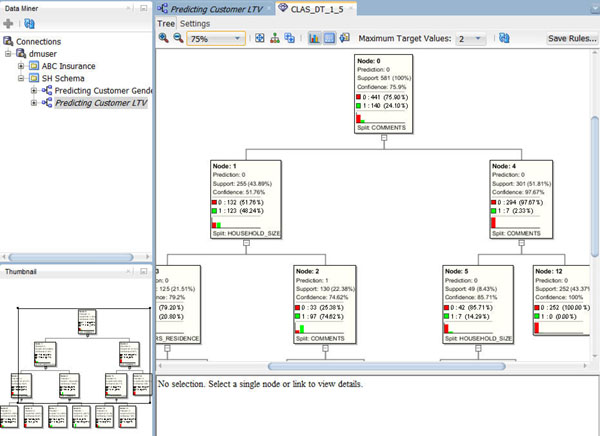This screenshot has height=436, width=600.
Task: Select Predicting Customer Gender in tree
Action: (103, 90)
